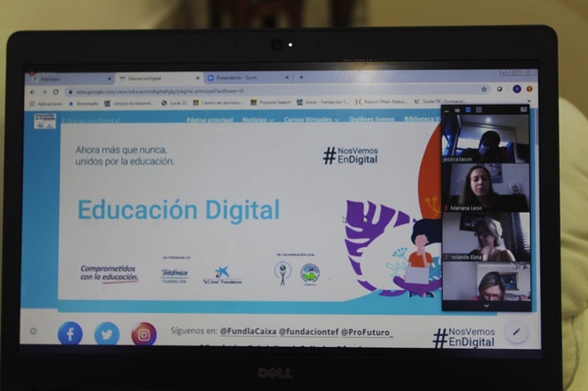The height and width of the screenshot is (391, 588).
Task: Open a new browser tab
Action: 300,78
